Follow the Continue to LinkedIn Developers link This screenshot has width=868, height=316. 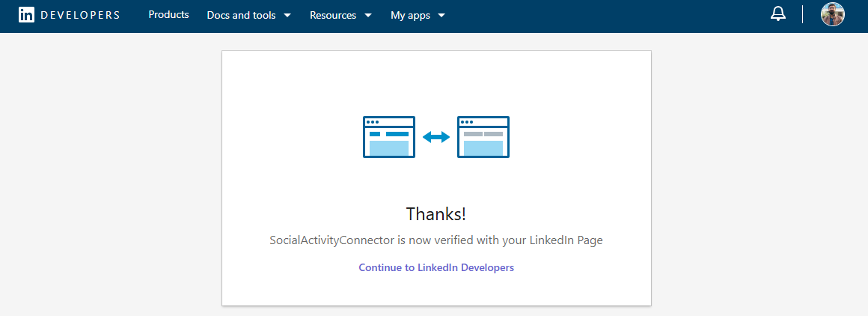click(x=436, y=267)
